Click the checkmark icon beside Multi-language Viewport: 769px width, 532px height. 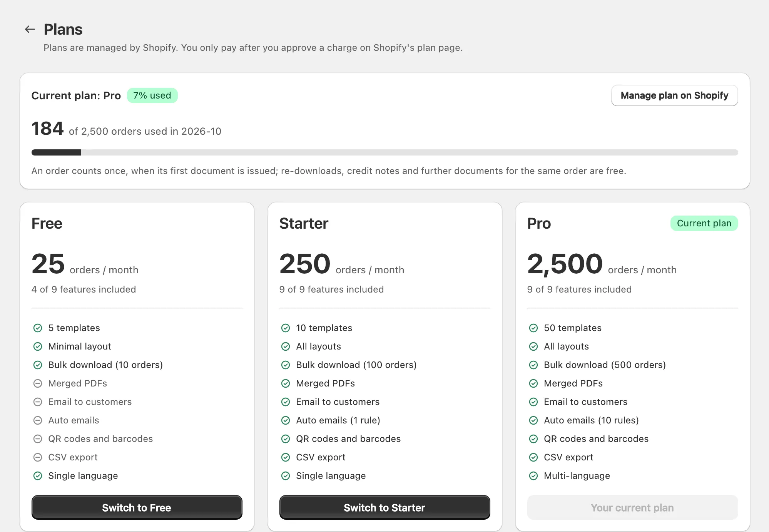point(533,476)
